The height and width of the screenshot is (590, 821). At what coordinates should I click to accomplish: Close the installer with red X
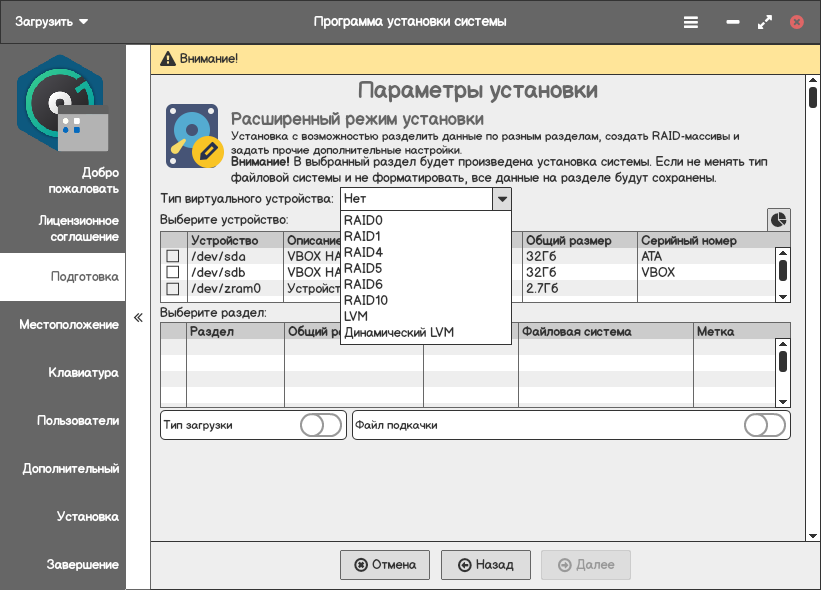pos(796,22)
